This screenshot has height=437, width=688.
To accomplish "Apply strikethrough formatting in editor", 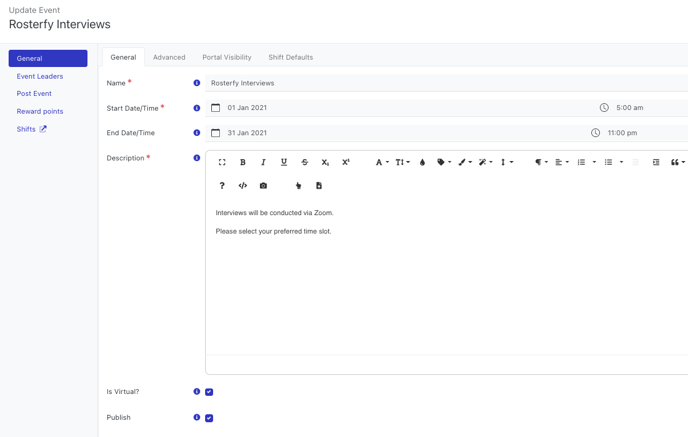I will [x=305, y=162].
